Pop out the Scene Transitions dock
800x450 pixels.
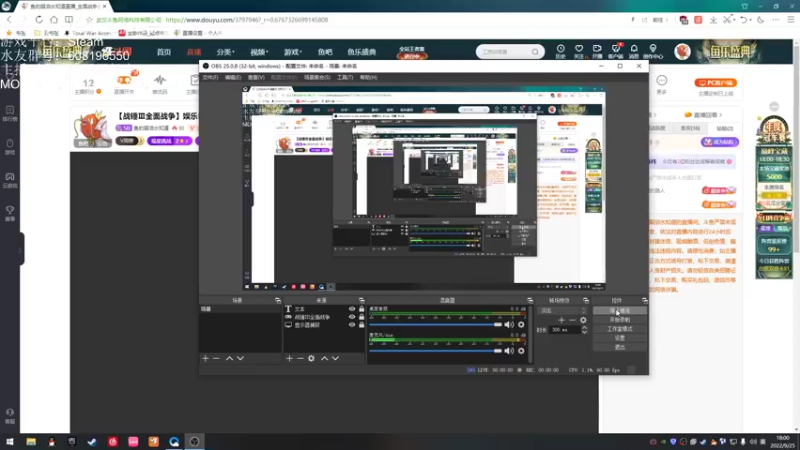586,301
